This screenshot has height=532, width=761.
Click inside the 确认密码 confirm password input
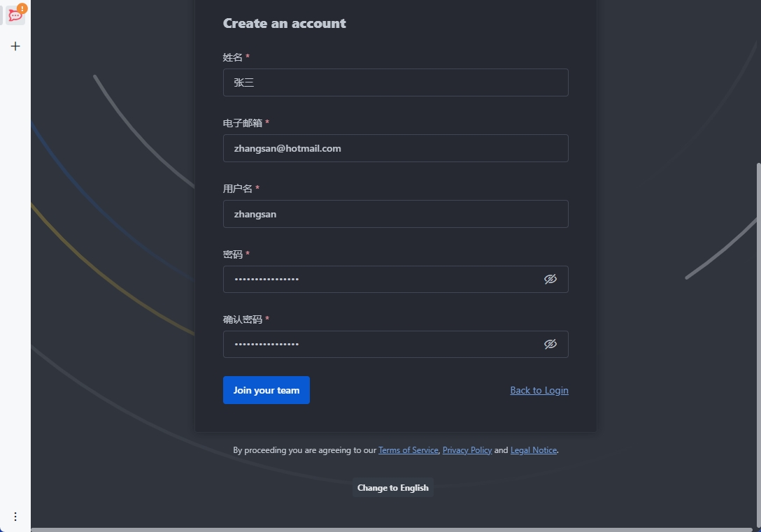[x=381, y=344]
